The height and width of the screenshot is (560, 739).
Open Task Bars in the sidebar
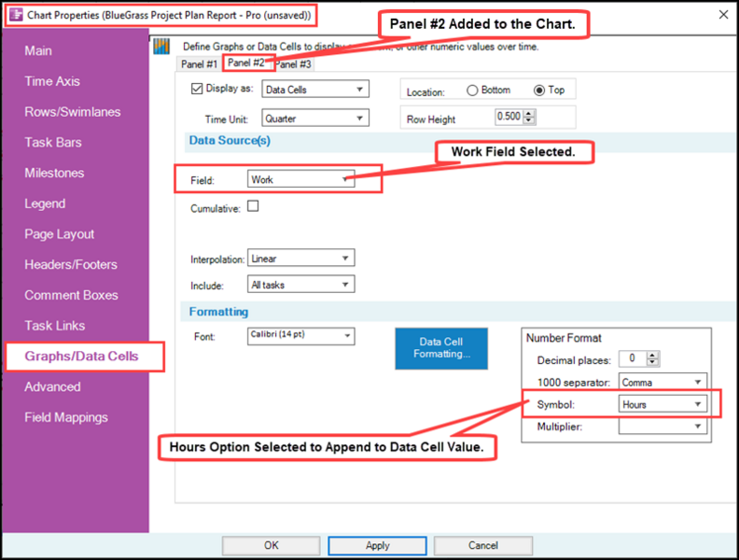coord(53,143)
